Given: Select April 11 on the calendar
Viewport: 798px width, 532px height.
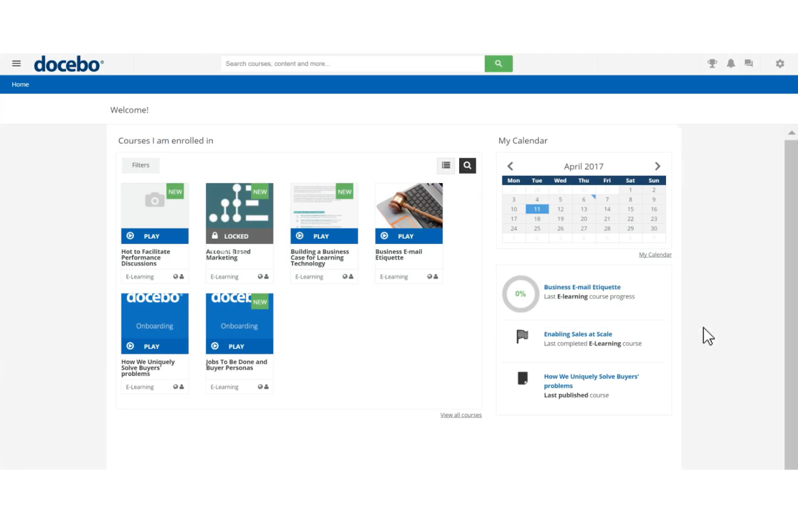Looking at the screenshot, I should [536, 209].
